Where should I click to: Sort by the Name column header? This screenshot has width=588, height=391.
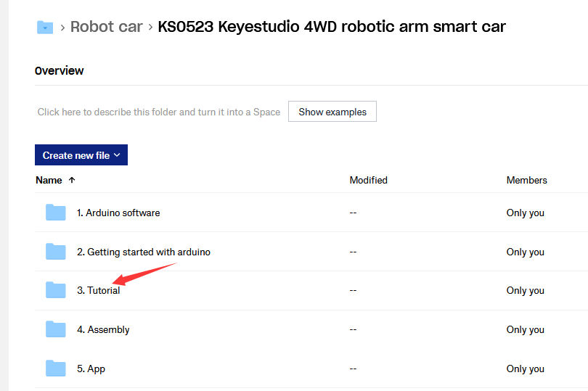tap(49, 180)
